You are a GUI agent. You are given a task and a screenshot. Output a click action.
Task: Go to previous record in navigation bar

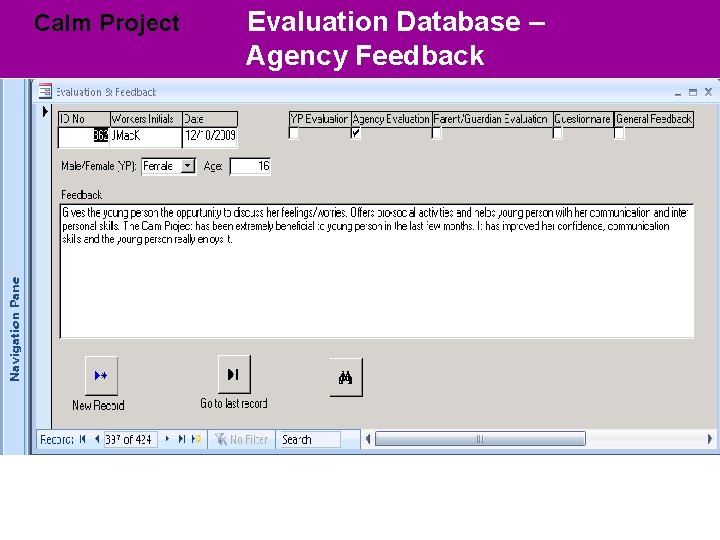tap(97, 439)
